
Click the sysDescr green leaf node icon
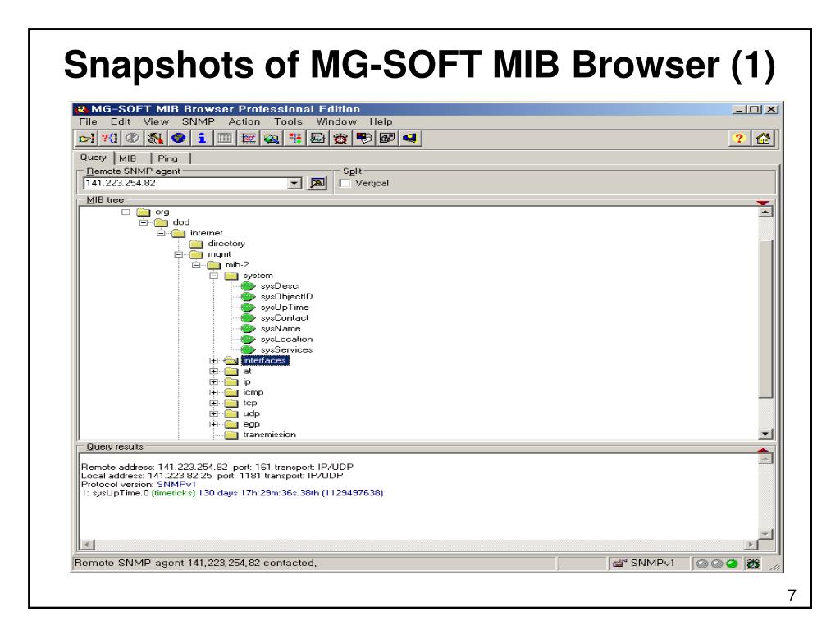point(248,286)
